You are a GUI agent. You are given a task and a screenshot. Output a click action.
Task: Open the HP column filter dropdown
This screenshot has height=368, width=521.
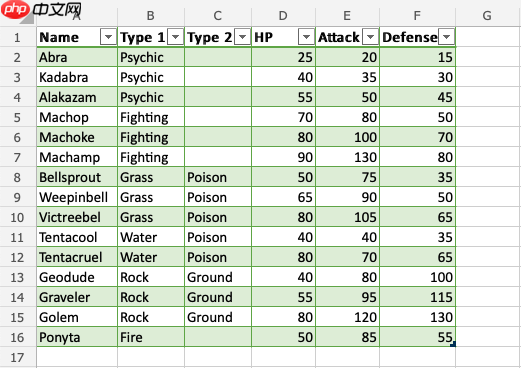tap(306, 37)
